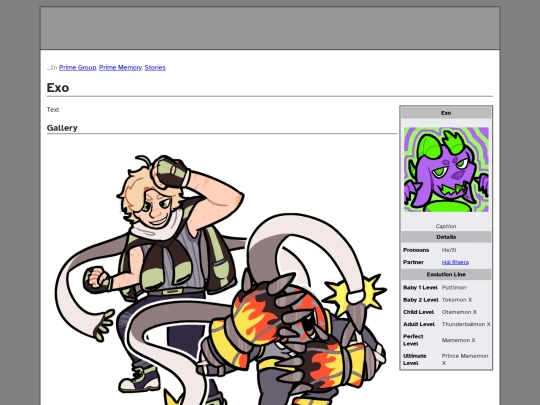Select the Baby 2 Level value Tokomon X
This screenshot has width=540, height=405.
pyautogui.click(x=457, y=300)
